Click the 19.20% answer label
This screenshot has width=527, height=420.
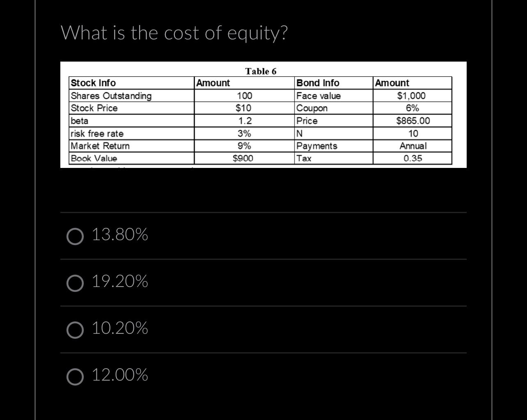[119, 282]
